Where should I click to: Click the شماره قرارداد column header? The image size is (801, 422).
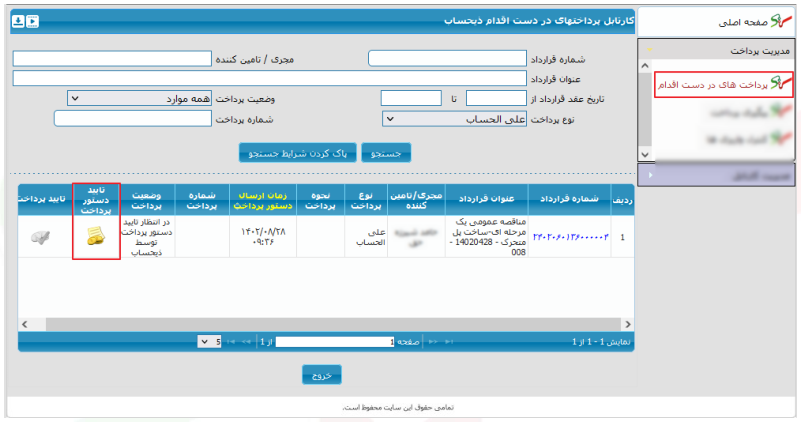click(x=569, y=199)
